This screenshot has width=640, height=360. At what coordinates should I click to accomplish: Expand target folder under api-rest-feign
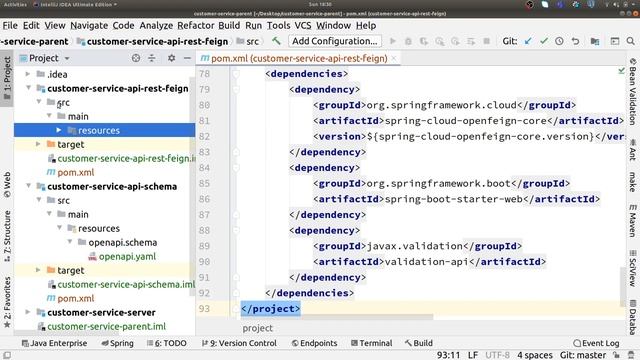click(38, 144)
